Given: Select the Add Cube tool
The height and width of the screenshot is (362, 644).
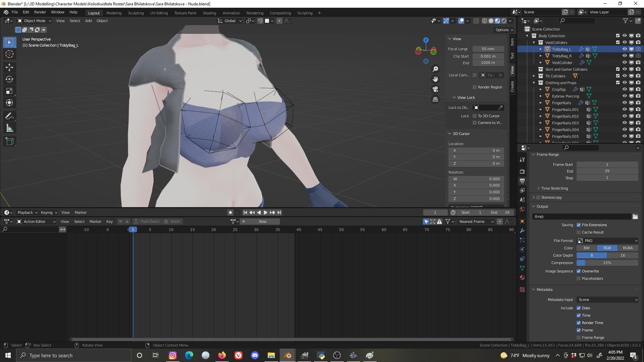Looking at the screenshot, I should [x=9, y=141].
